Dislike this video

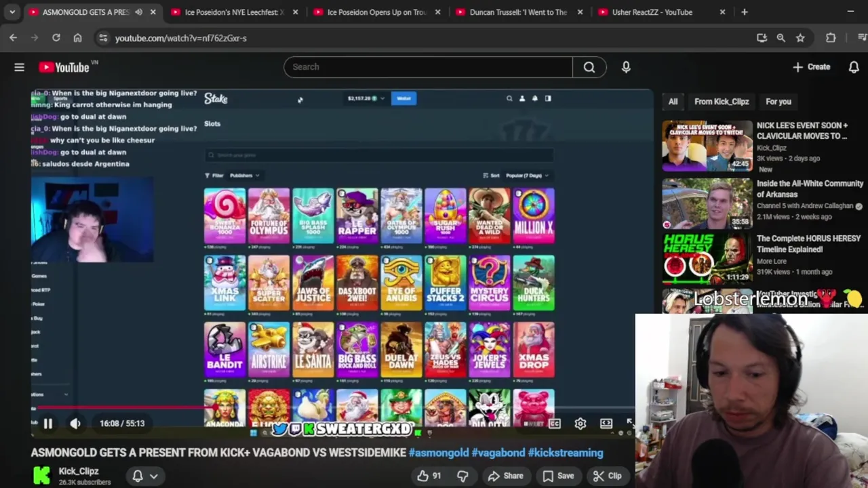[x=462, y=476]
